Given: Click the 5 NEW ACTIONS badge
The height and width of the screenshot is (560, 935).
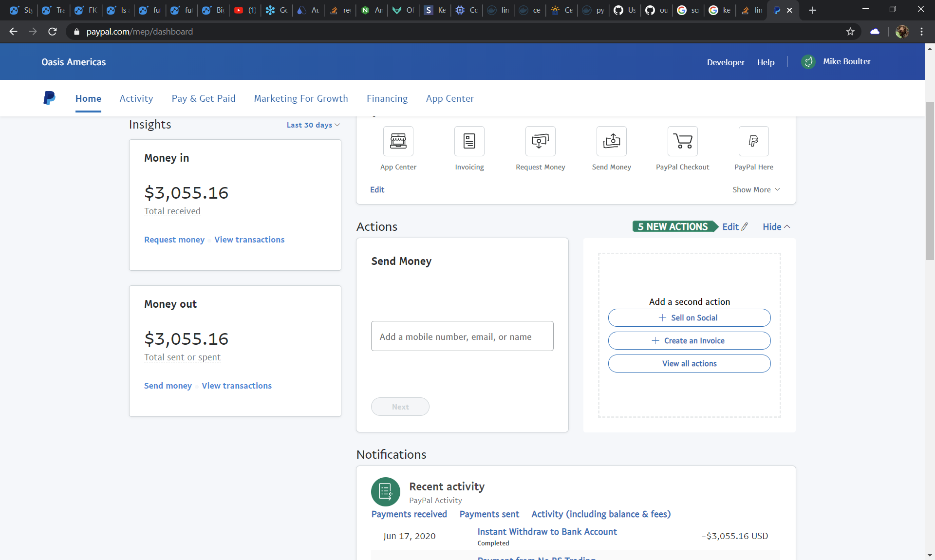Looking at the screenshot, I should point(675,227).
